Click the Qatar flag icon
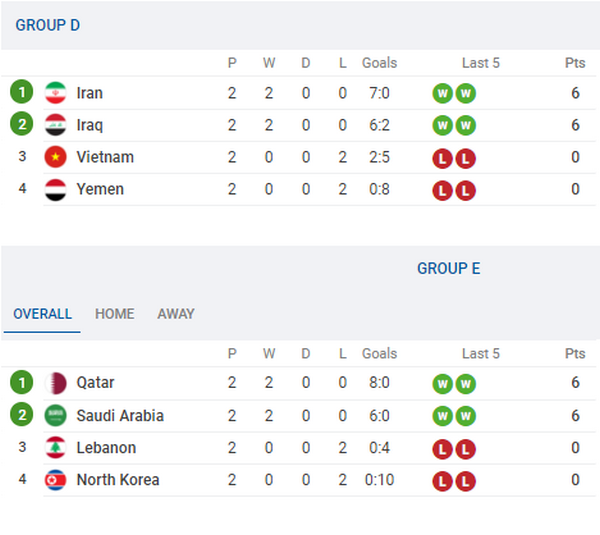Screen dimensions: 600x535 [55, 383]
